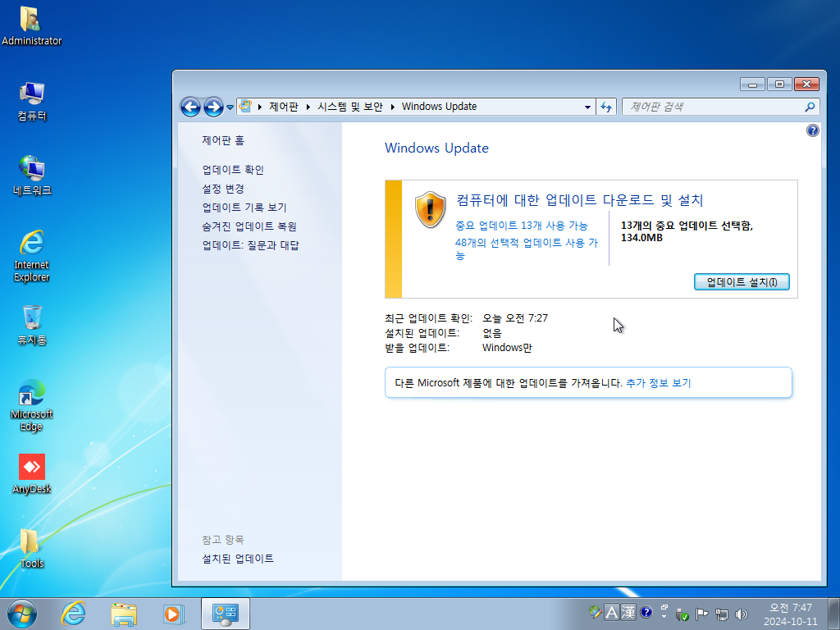Open 업데이트 기록 보기

[244, 208]
